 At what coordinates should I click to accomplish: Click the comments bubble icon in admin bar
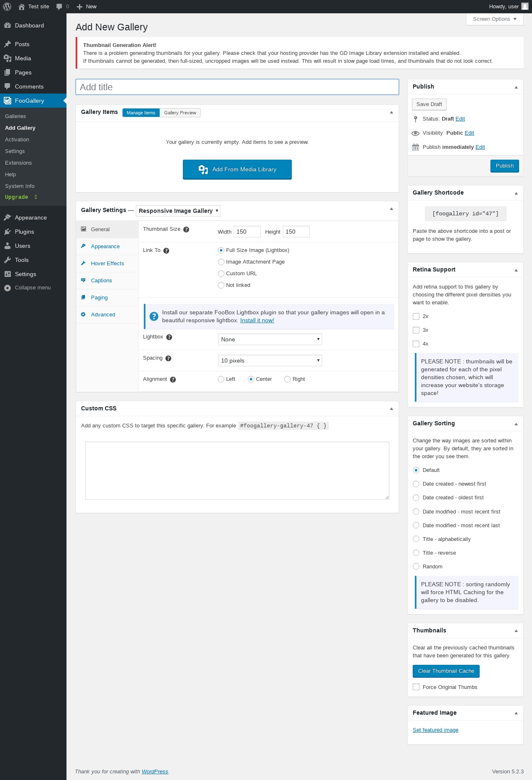pos(59,7)
